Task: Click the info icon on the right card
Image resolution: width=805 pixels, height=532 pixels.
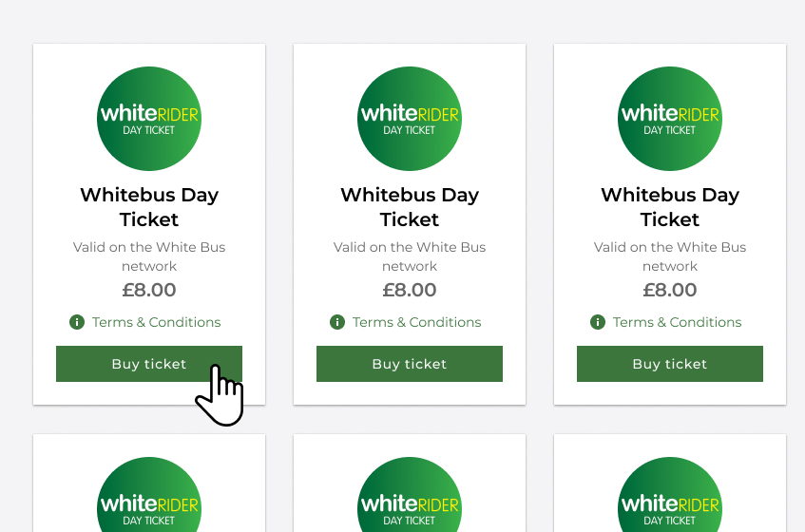Action: pos(598,322)
